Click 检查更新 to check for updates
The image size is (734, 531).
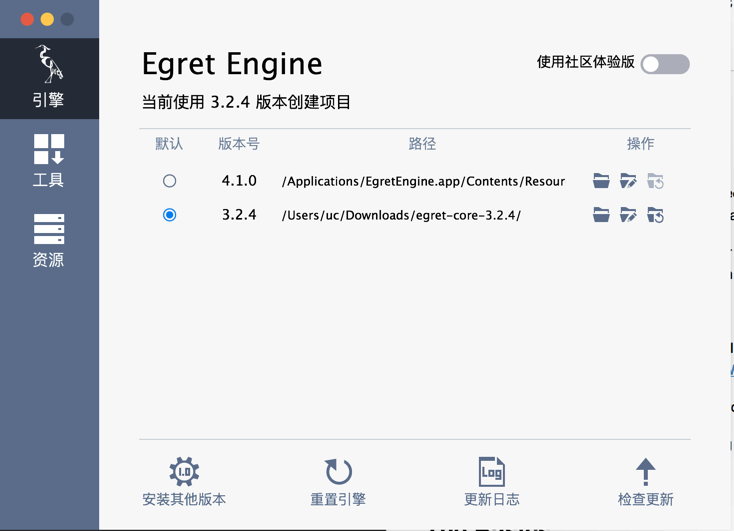(646, 482)
